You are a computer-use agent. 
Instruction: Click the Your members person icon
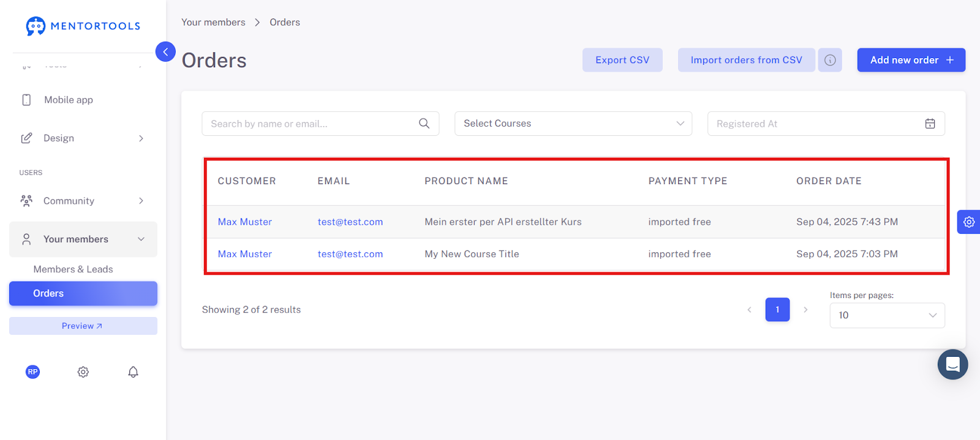point(26,239)
